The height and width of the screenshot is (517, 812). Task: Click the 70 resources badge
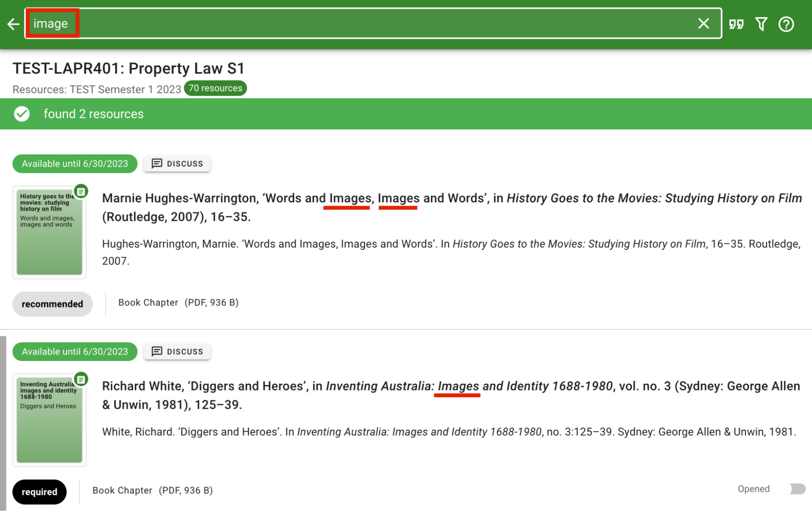pos(215,88)
